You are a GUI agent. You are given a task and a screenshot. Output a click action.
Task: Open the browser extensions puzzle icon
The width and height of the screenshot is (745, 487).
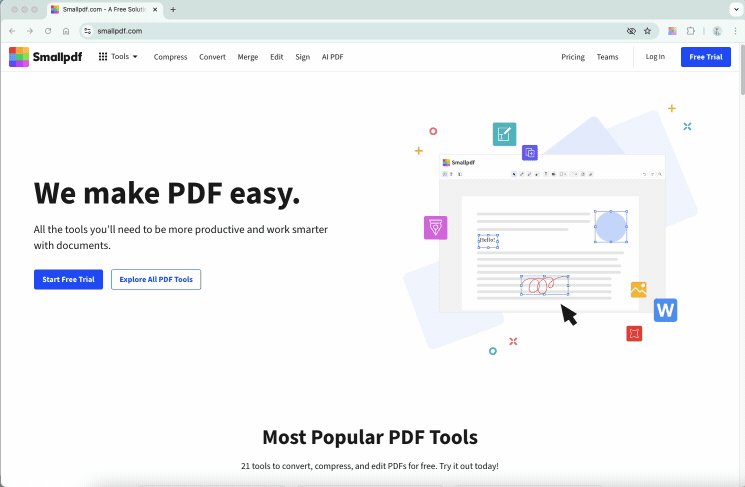pos(691,31)
